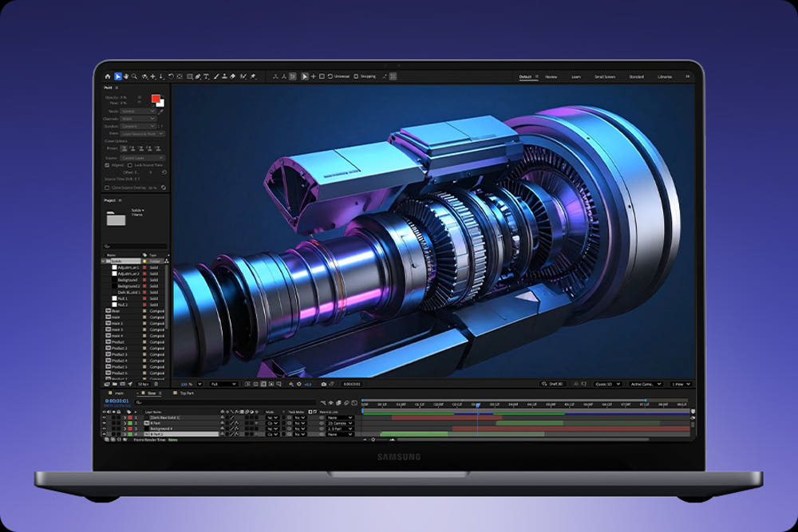This screenshot has width=798, height=532.
Task: Toggle the Aligned checkbox in Paint panel
Action: pyautogui.click(x=107, y=165)
